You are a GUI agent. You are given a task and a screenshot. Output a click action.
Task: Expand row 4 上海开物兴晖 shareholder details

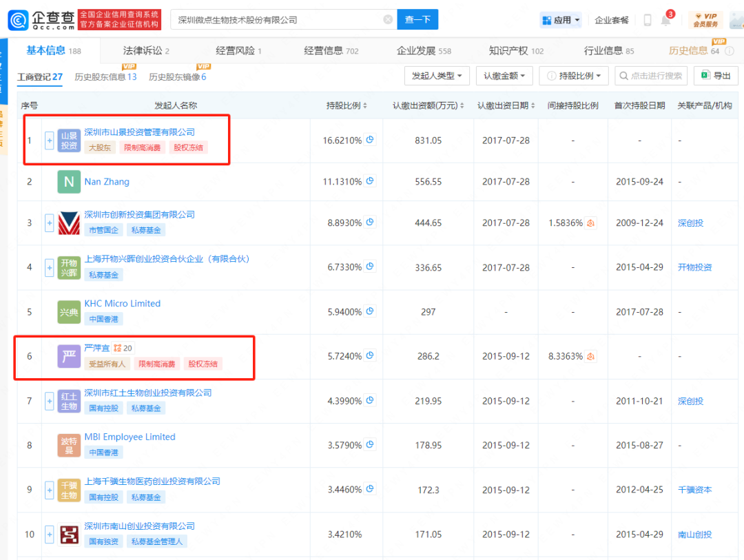coord(49,267)
